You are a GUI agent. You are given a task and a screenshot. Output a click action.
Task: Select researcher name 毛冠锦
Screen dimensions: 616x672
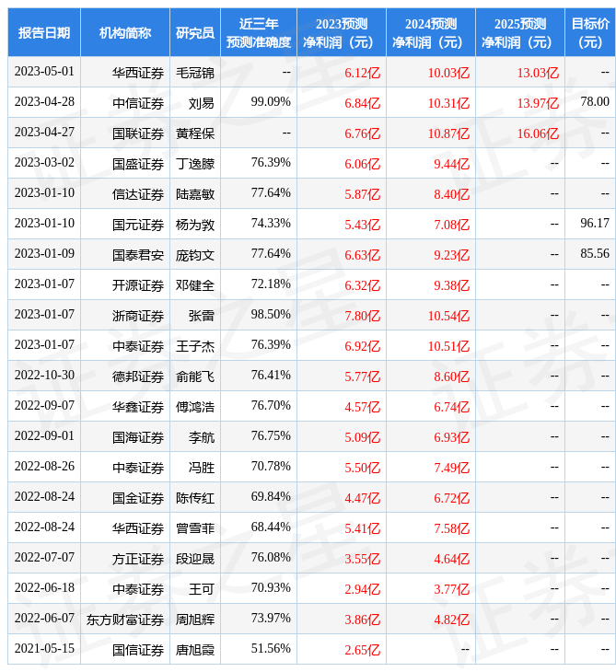pyautogui.click(x=195, y=73)
